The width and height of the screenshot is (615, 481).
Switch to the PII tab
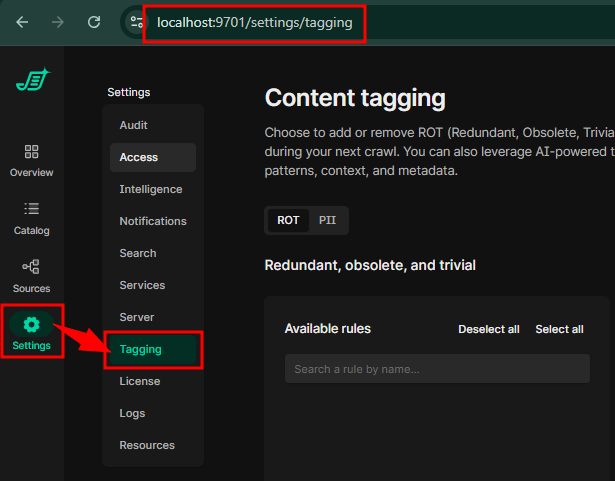point(327,220)
